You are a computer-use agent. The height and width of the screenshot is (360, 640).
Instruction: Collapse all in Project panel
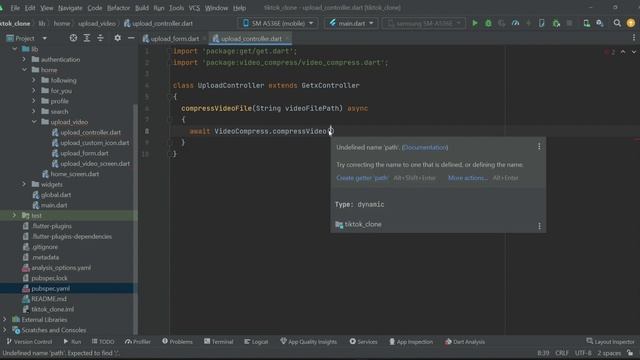click(x=100, y=38)
